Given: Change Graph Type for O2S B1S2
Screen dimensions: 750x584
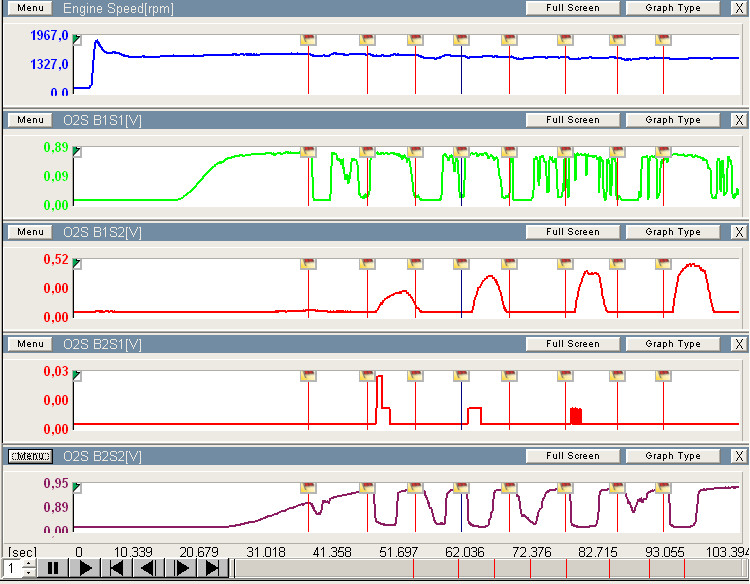Looking at the screenshot, I should pyautogui.click(x=672, y=232).
